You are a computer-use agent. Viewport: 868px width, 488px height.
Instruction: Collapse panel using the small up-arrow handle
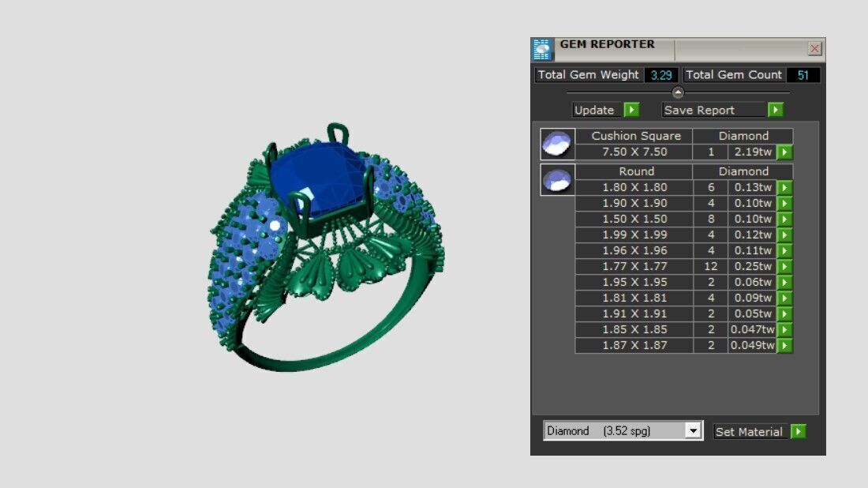[x=678, y=92]
